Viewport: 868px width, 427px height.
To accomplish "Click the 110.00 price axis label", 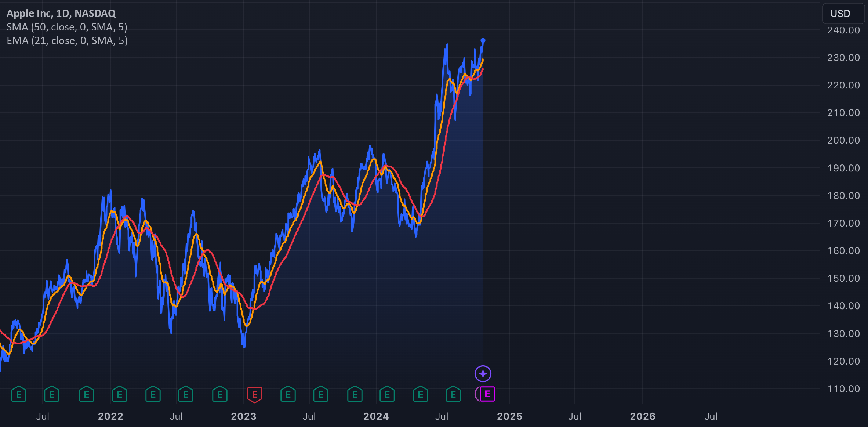I will [x=843, y=389].
